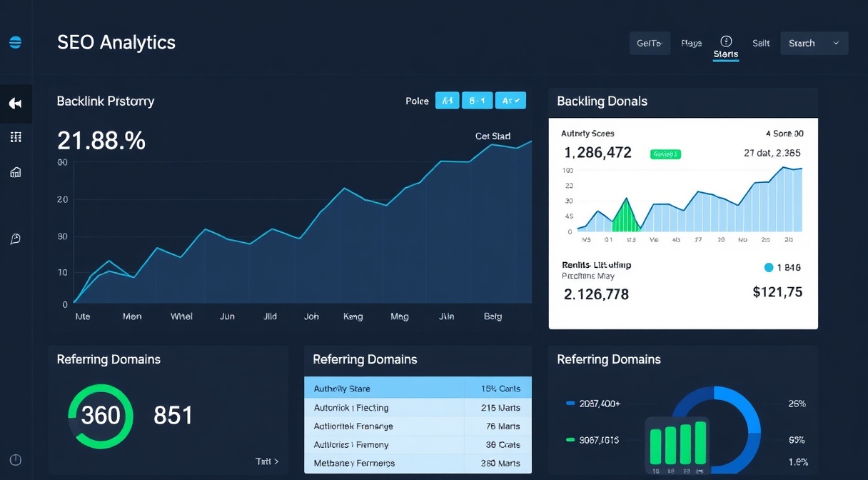Click the green 360 donut gauge
Image resolution: width=868 pixels, height=480 pixels.
101,416
